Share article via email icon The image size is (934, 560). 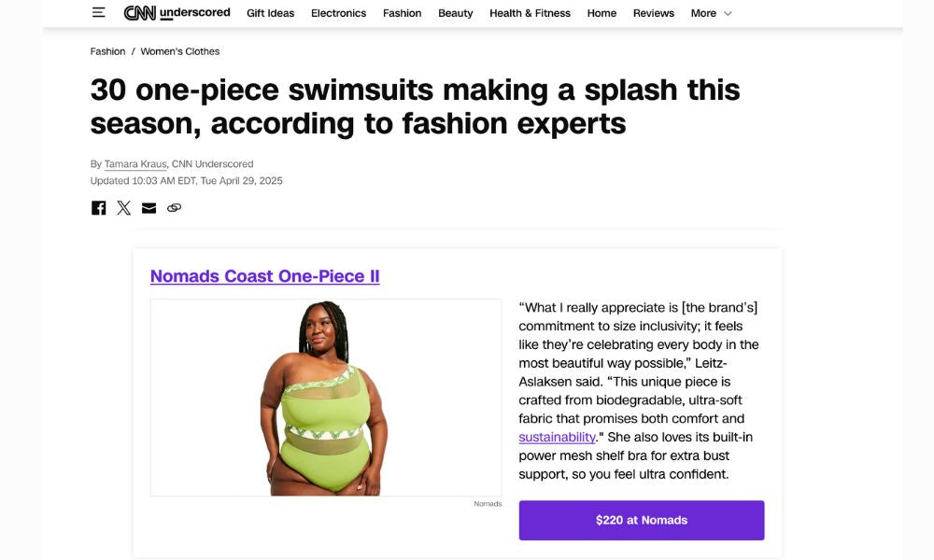(149, 208)
